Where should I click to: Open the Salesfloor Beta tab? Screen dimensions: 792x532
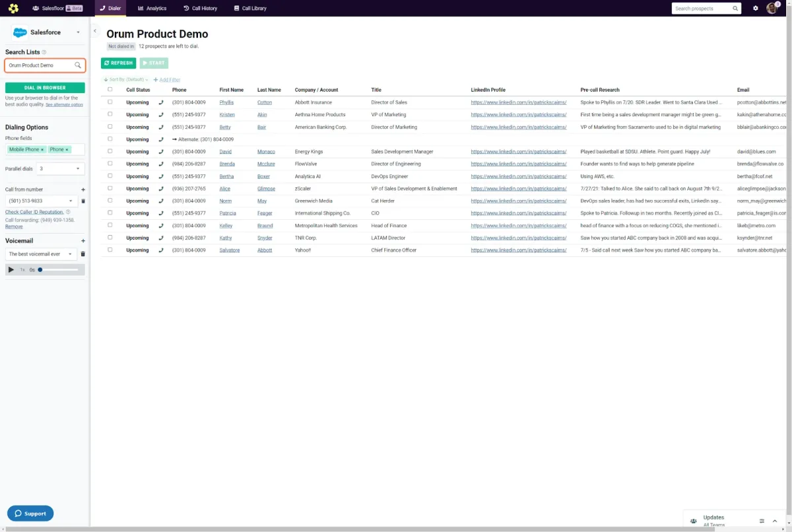pyautogui.click(x=57, y=9)
